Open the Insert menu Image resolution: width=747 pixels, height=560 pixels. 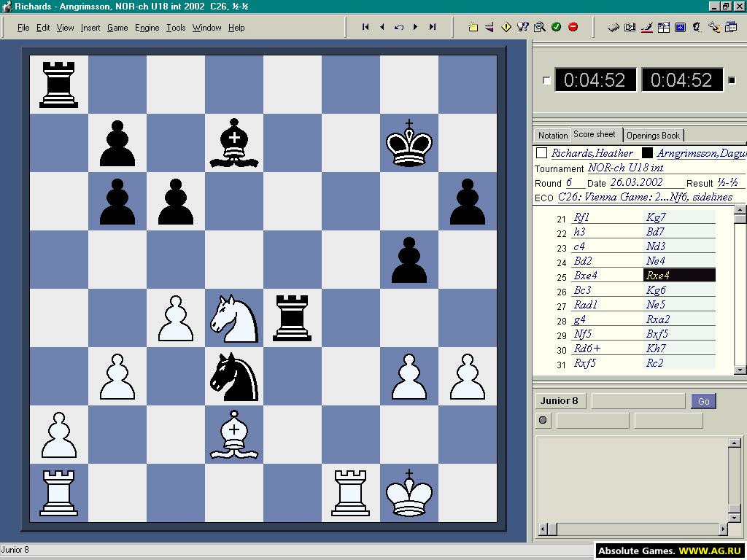90,28
